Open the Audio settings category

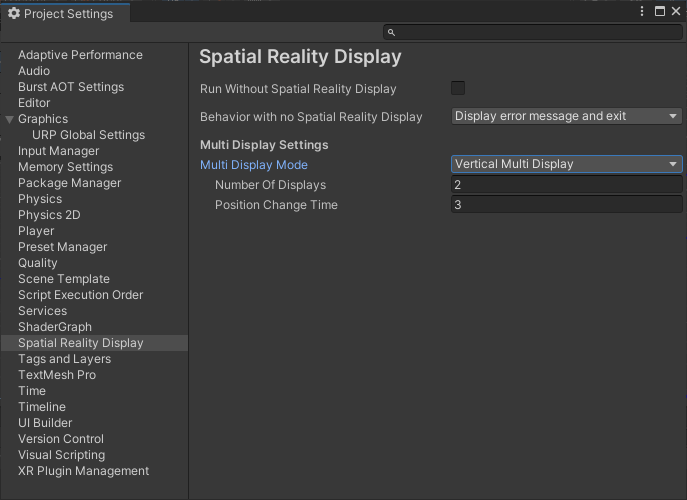point(34,71)
